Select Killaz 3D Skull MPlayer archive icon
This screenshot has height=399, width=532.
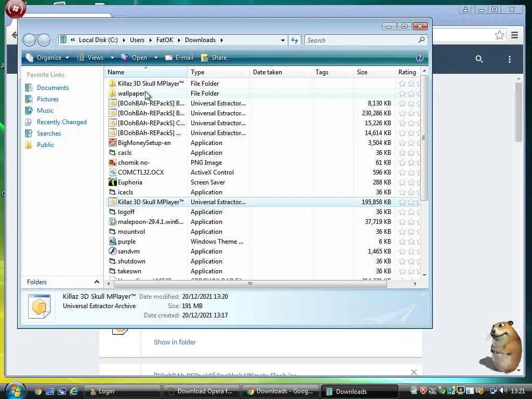click(x=112, y=202)
